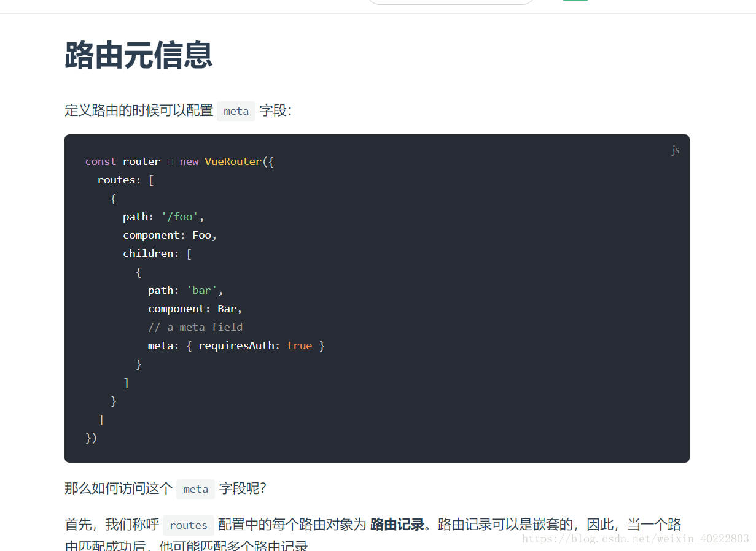Image resolution: width=756 pixels, height=551 pixels.
Task: Click the text 字段呢?
Action: click(x=243, y=489)
